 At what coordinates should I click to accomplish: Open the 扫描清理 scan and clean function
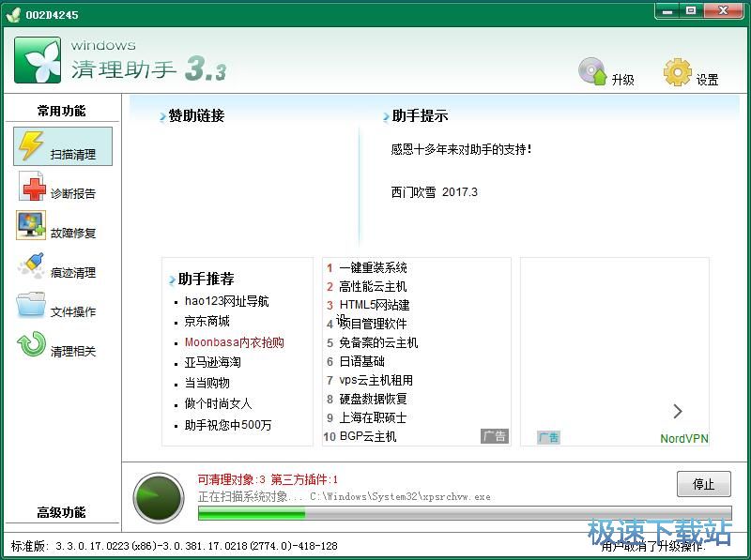[63, 146]
